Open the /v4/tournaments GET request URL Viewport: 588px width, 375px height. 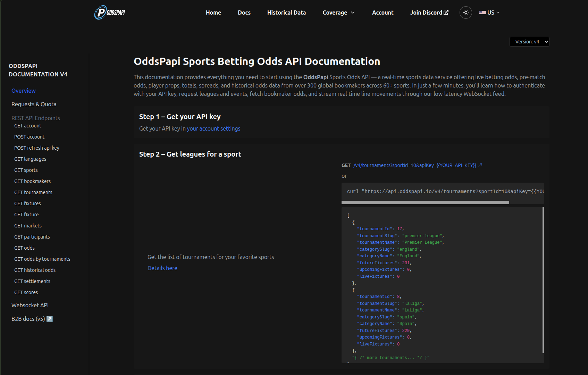click(x=415, y=165)
